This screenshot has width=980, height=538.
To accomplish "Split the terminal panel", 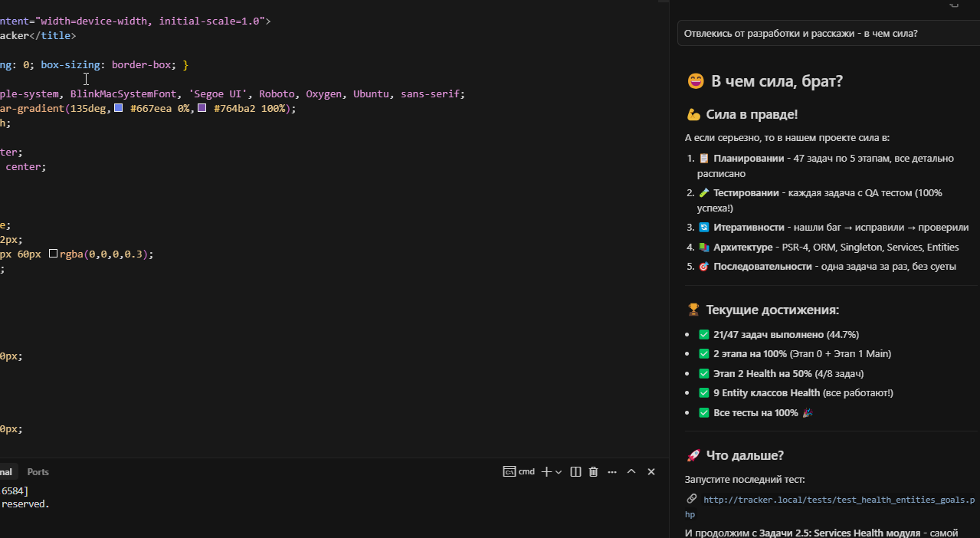I will click(x=576, y=472).
